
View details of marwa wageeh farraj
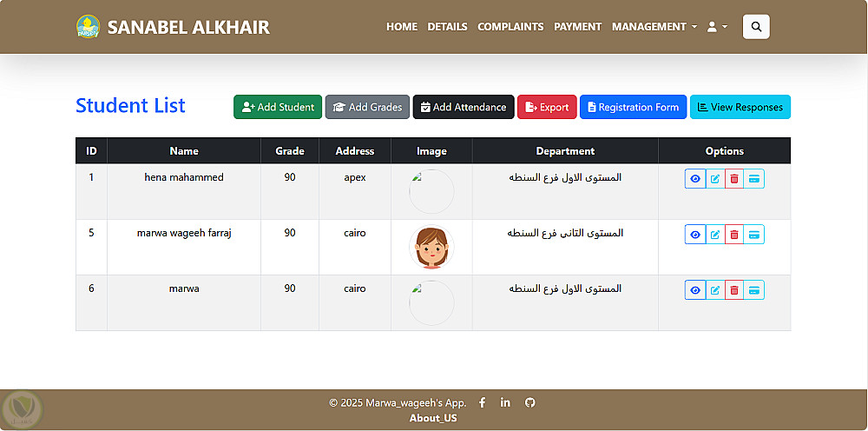(x=695, y=235)
